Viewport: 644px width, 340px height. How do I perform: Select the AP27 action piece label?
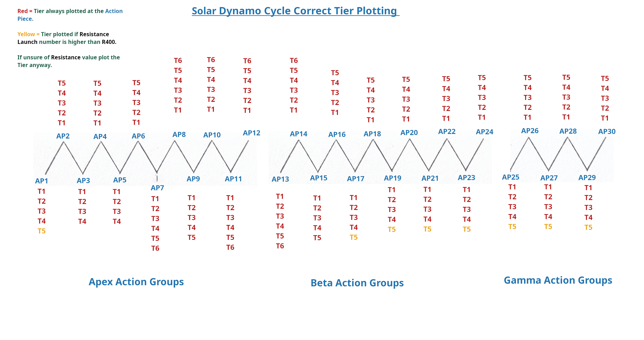[x=549, y=178]
